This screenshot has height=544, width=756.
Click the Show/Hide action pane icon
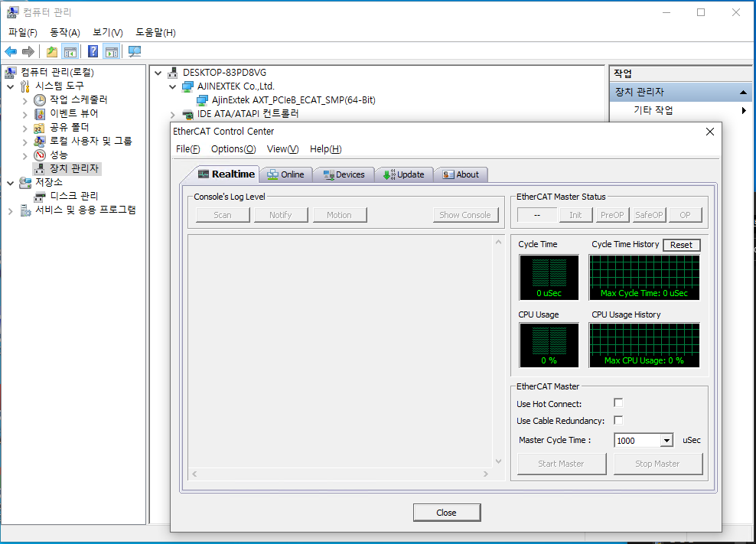(112, 51)
